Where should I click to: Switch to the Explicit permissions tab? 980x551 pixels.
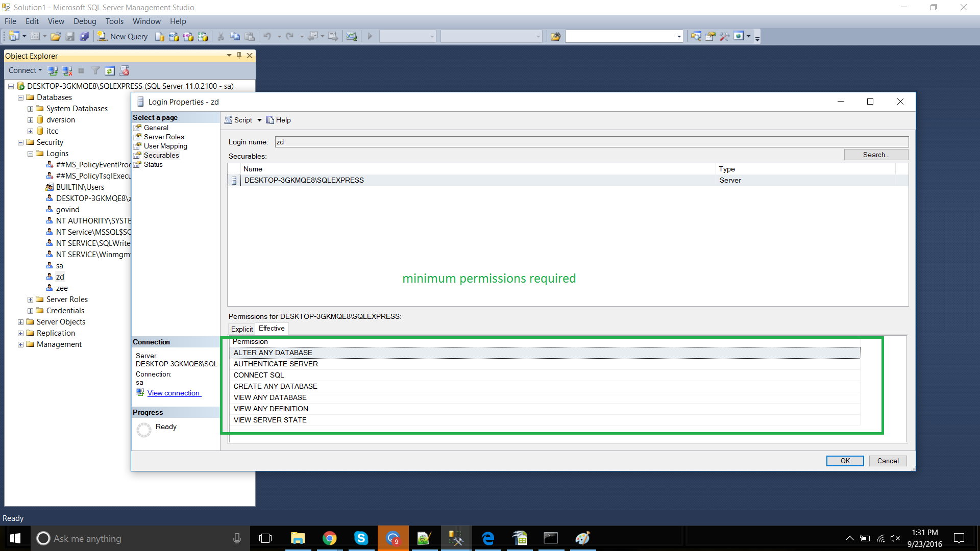coord(241,329)
